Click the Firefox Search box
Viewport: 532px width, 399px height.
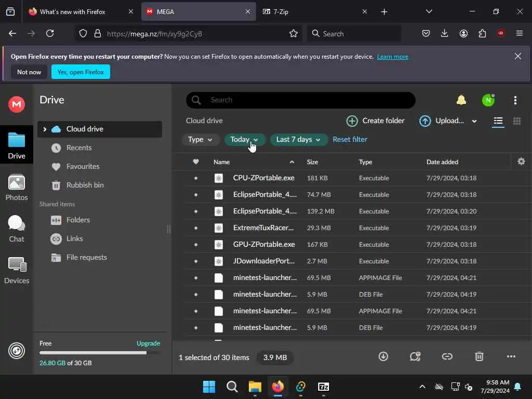click(354, 34)
